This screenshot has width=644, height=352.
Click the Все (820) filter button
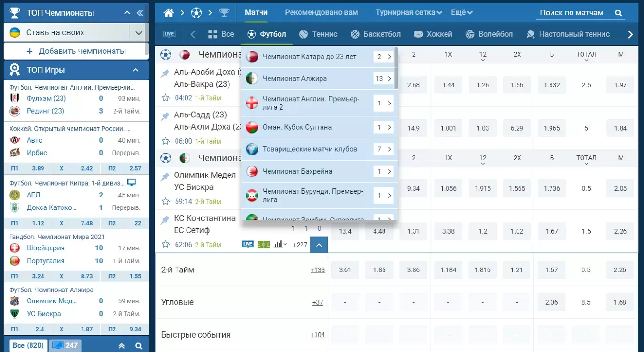coord(28,345)
